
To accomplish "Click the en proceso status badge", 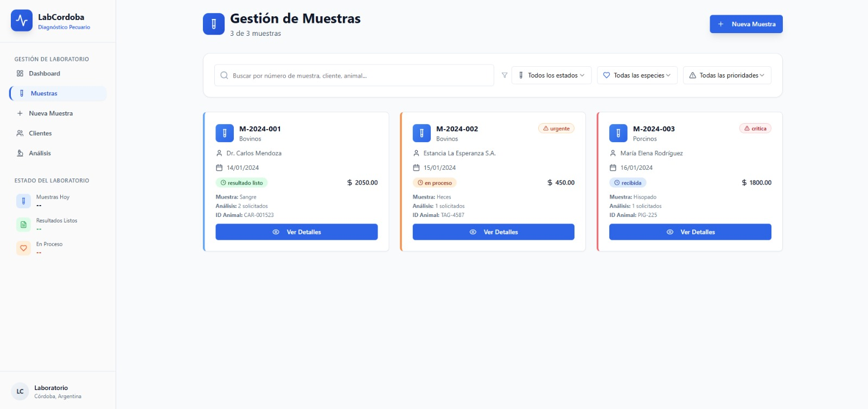I will pyautogui.click(x=435, y=183).
